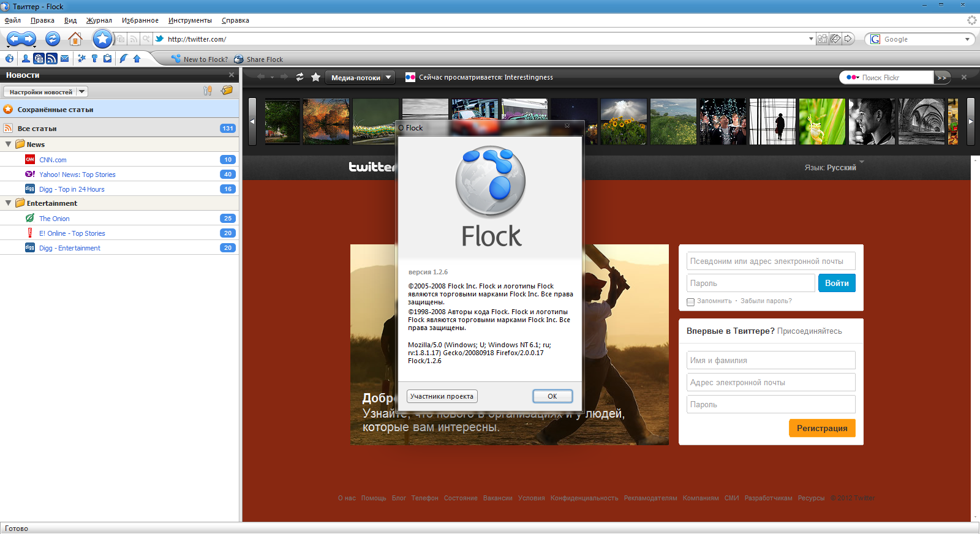Screen dimensions: 980x534
Task: Click the Псевдоним или адрес электронной почты field
Action: click(771, 261)
